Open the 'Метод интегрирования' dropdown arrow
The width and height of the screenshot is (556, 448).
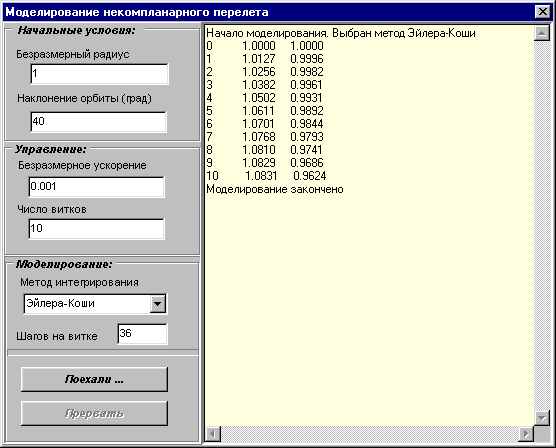(x=157, y=304)
